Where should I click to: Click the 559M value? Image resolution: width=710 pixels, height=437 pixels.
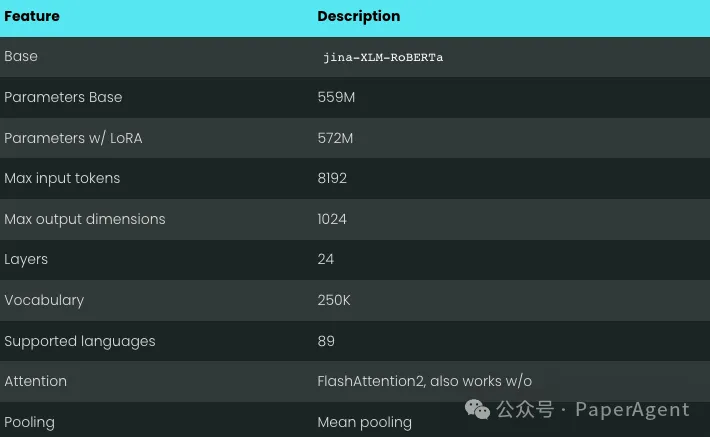tap(336, 97)
